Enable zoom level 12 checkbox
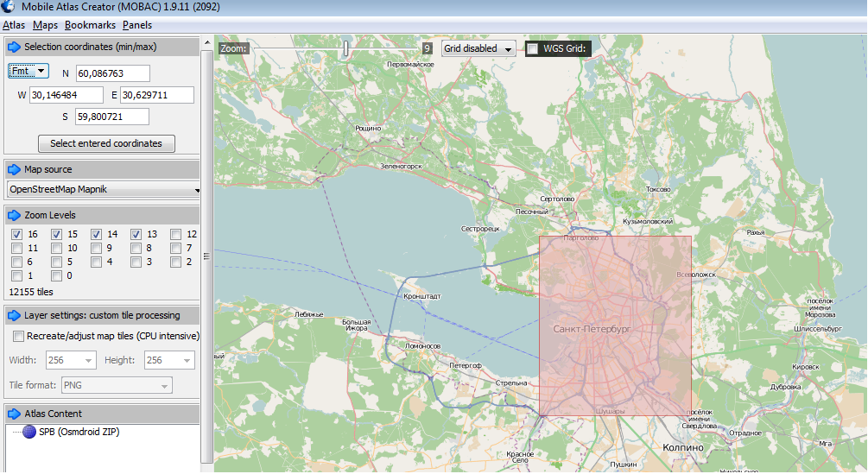Image resolution: width=868 pixels, height=474 pixels. 176,234
